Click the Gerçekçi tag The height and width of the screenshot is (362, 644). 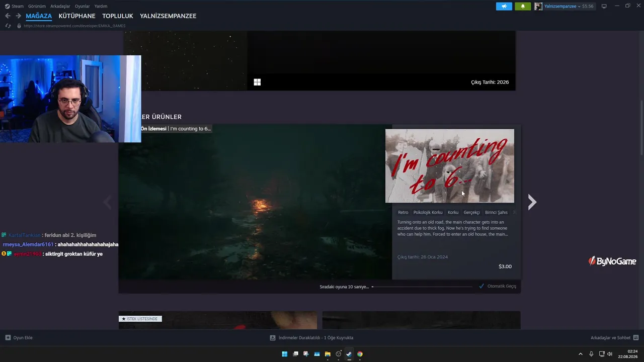pos(472,212)
